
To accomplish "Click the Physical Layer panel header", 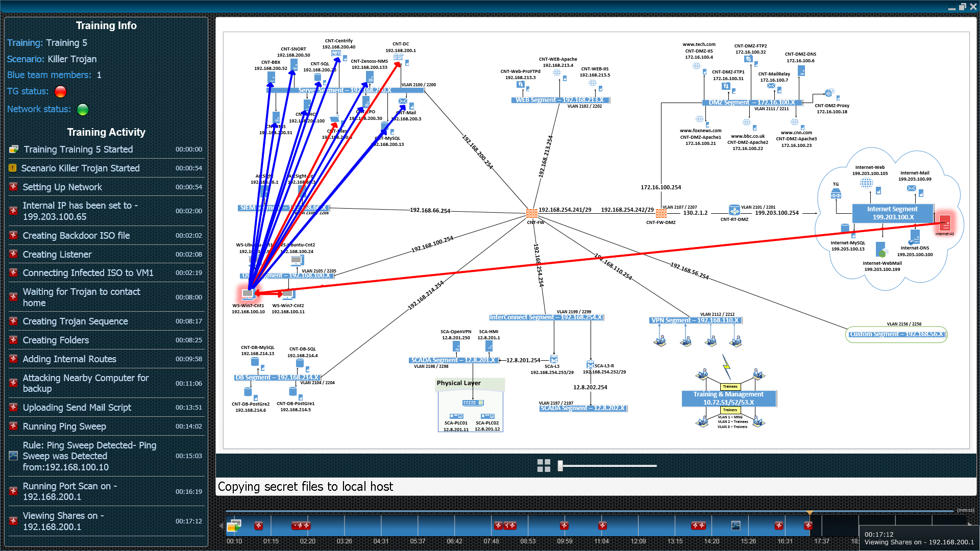I will click(458, 383).
